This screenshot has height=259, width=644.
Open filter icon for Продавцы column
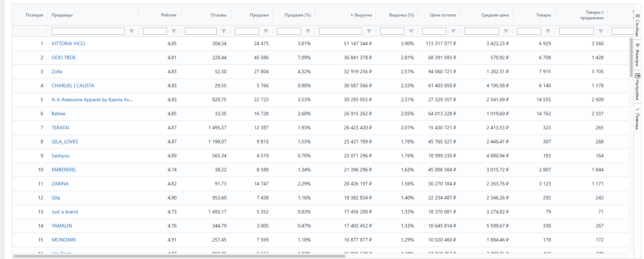coord(132,31)
